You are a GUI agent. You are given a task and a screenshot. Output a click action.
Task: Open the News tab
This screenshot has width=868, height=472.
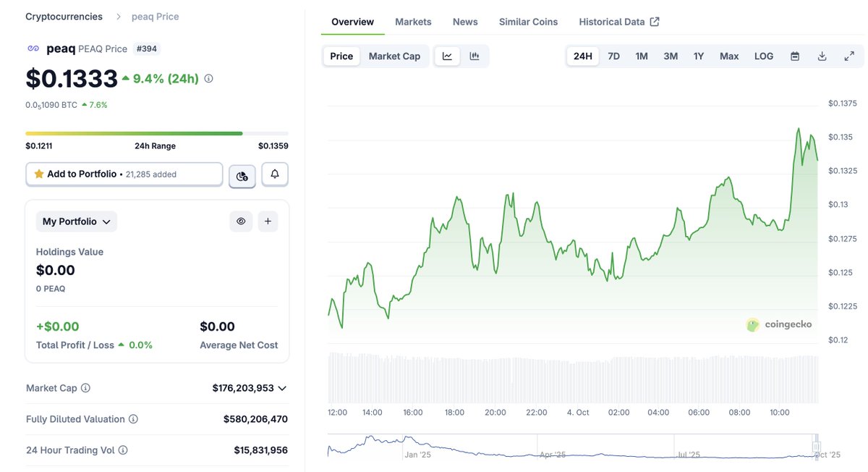coord(465,22)
